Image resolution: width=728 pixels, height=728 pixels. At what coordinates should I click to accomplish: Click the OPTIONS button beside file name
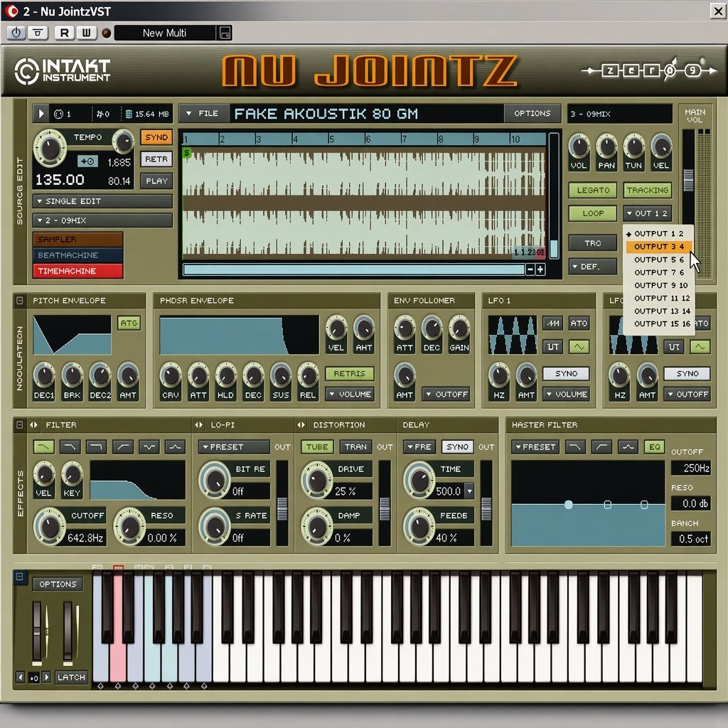click(532, 113)
